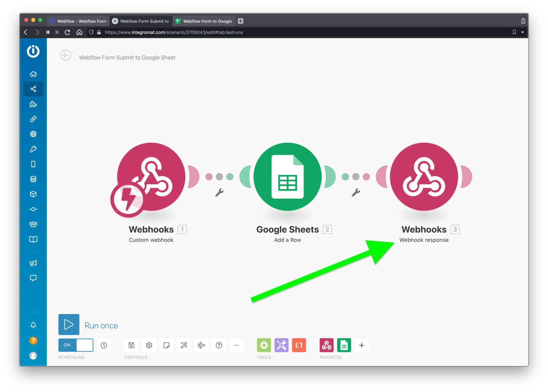Open the purple Tools wrench icon
The image size is (548, 392).
point(282,345)
